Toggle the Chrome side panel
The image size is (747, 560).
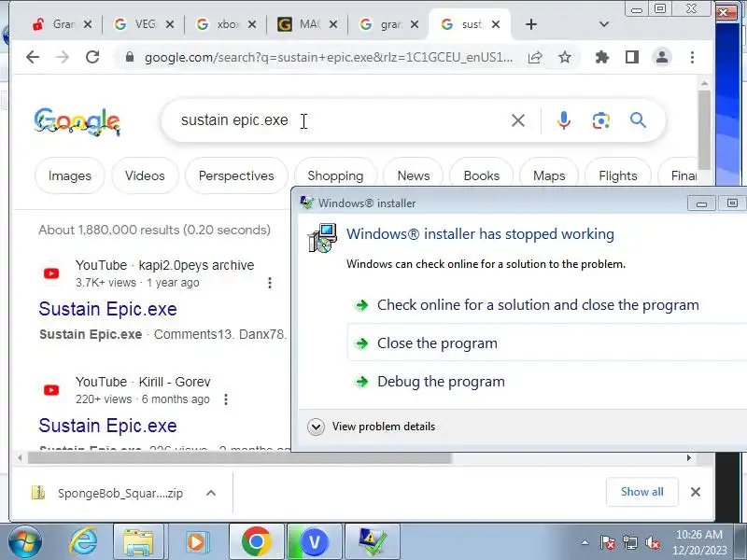(x=632, y=57)
